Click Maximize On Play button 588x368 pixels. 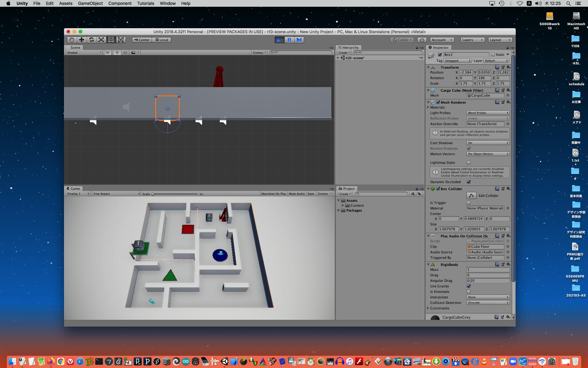click(x=273, y=194)
